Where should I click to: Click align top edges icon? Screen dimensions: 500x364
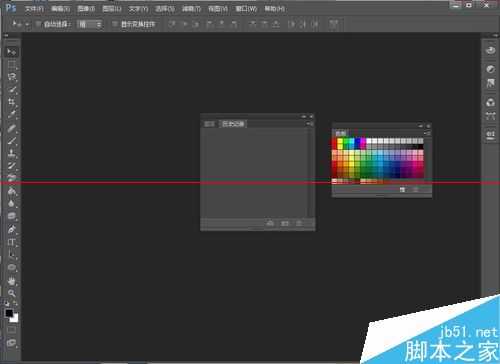172,24
